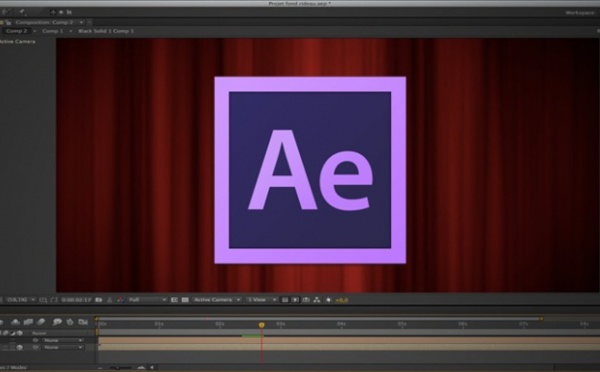Open the Active Camera dropdown in viewer bar
600x372 pixels.
[x=217, y=300]
